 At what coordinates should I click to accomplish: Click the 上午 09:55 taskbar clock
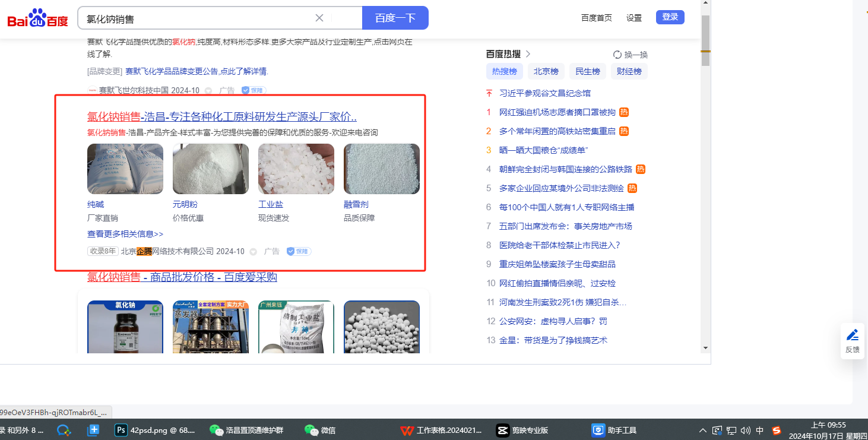[828, 430]
